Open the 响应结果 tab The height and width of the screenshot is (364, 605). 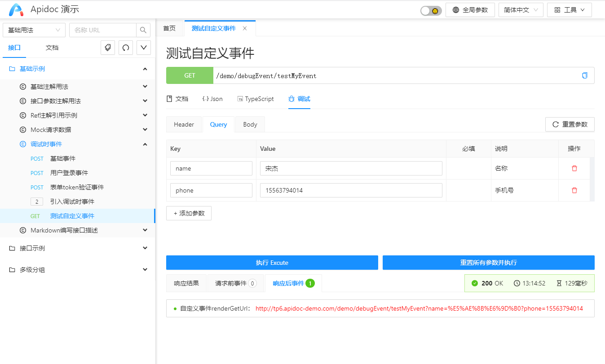[x=186, y=283]
